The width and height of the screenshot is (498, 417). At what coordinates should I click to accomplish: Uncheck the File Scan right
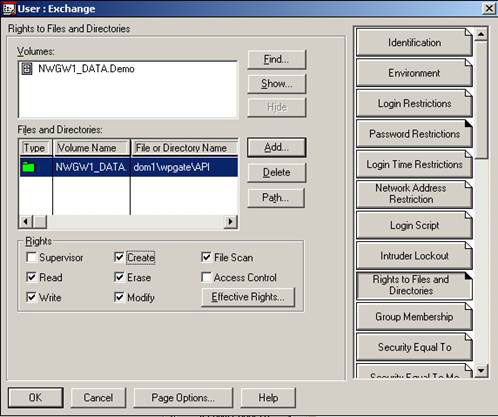pyautogui.click(x=206, y=257)
